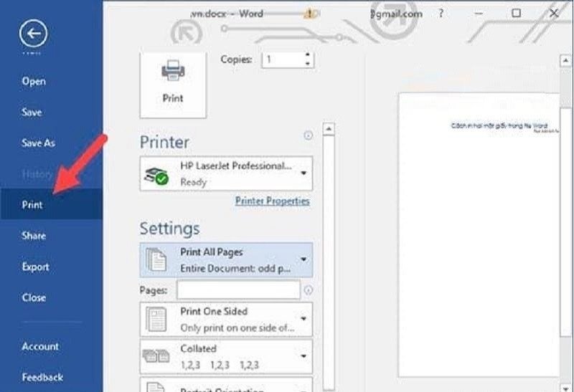Image resolution: width=574 pixels, height=392 pixels.
Task: Open the Feedback page
Action: pos(42,377)
